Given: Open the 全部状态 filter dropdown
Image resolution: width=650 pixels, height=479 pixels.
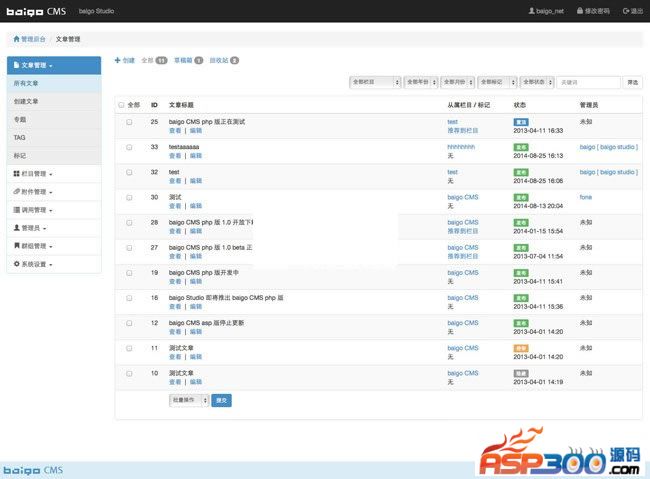Looking at the screenshot, I should [x=537, y=82].
